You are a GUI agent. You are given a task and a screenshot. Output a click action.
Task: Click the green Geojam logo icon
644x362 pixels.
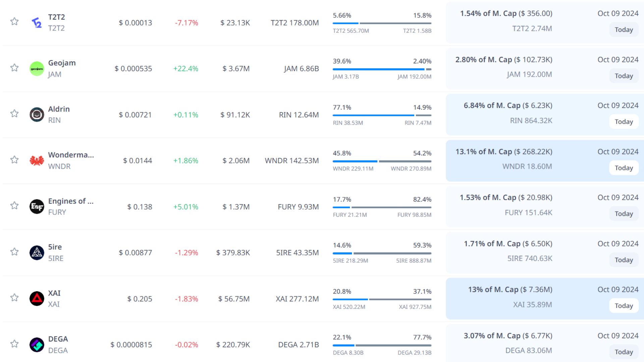coord(37,69)
